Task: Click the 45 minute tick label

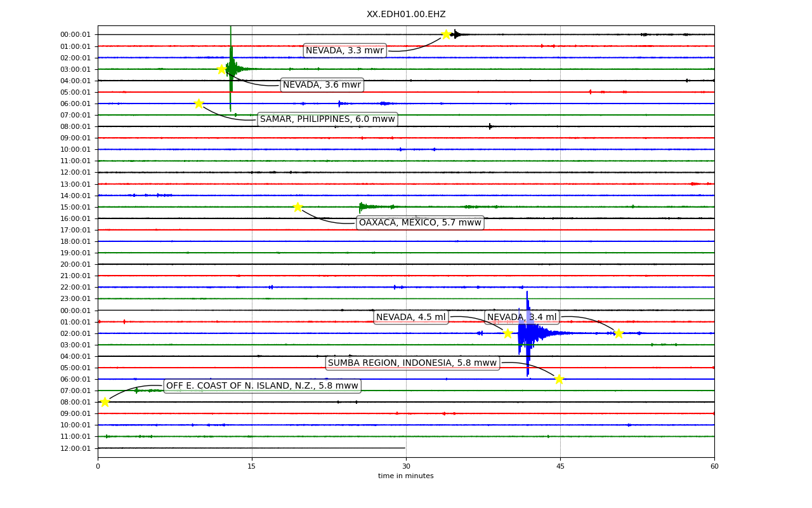Action: coord(560,467)
